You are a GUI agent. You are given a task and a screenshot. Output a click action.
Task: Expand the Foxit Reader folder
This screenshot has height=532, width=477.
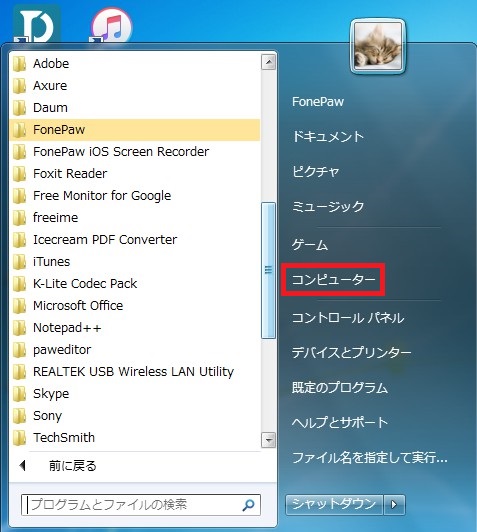70,174
